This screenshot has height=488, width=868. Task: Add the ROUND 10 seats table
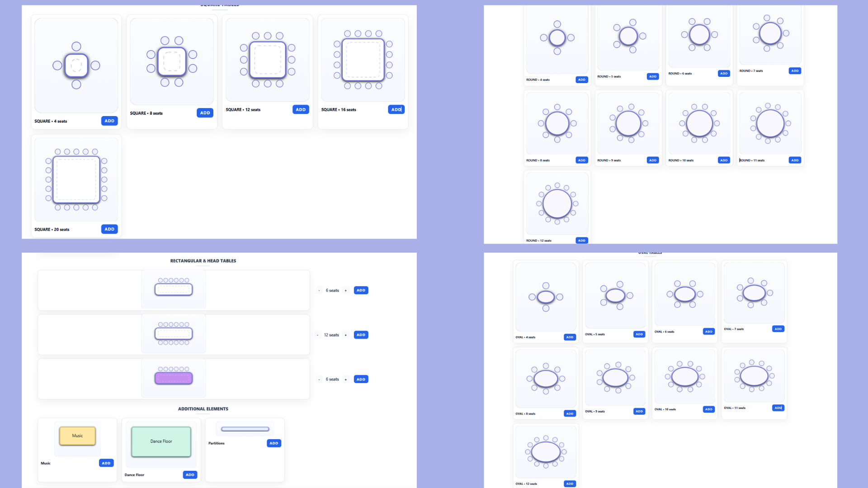(x=724, y=160)
